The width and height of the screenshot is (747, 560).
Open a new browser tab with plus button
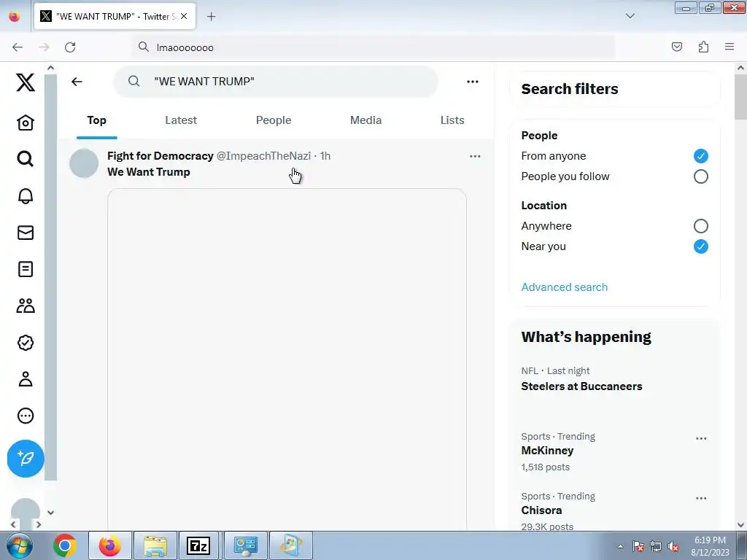click(x=211, y=17)
